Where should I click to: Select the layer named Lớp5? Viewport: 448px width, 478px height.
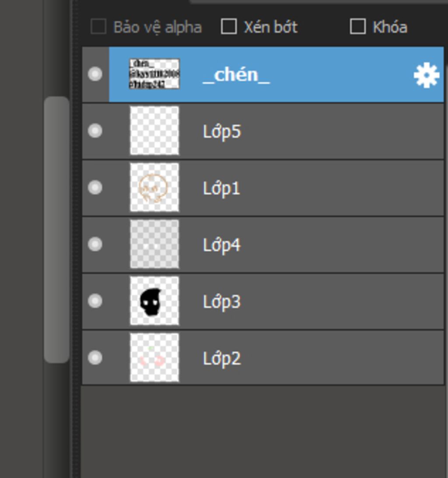click(222, 131)
